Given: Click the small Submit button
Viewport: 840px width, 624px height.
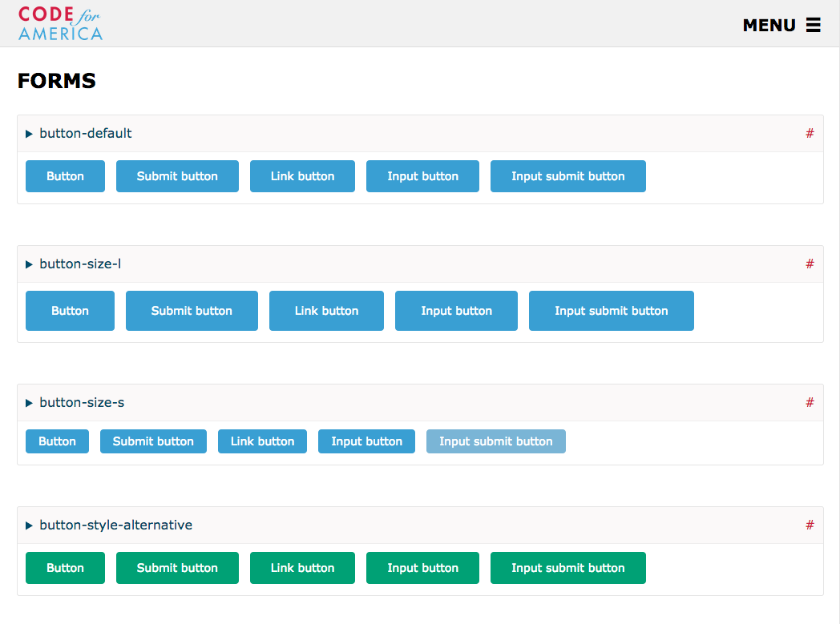Looking at the screenshot, I should [153, 441].
